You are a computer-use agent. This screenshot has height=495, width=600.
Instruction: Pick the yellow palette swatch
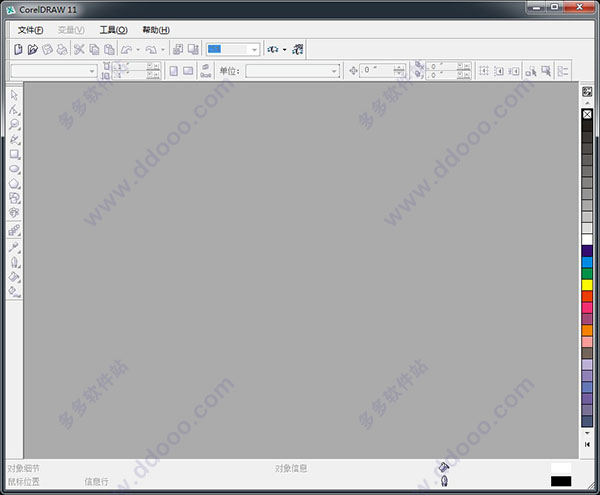(587, 285)
